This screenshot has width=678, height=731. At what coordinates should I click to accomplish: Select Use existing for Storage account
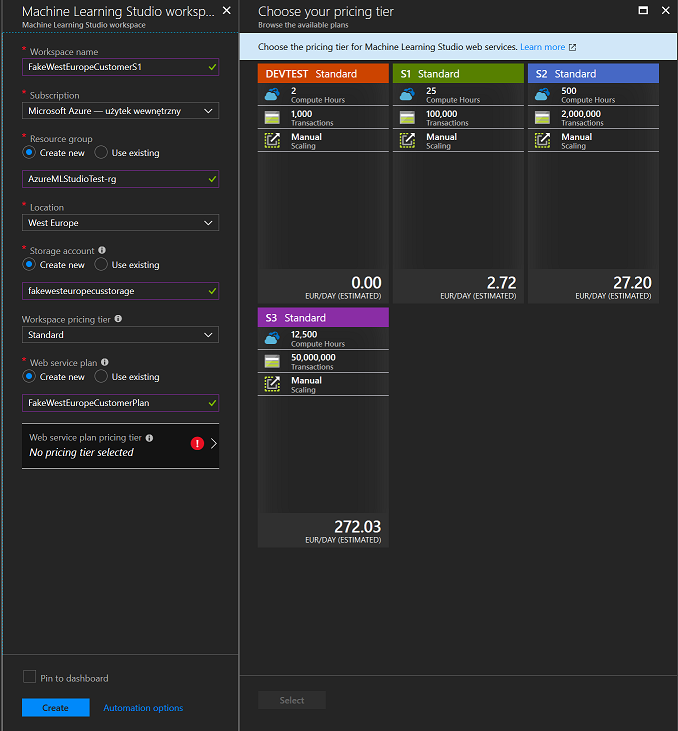click(101, 265)
